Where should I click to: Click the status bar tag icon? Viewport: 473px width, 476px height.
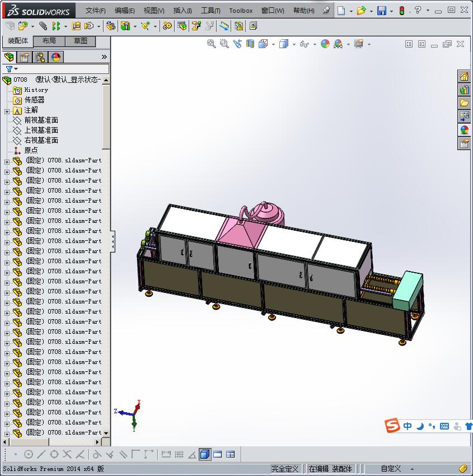pos(463,468)
